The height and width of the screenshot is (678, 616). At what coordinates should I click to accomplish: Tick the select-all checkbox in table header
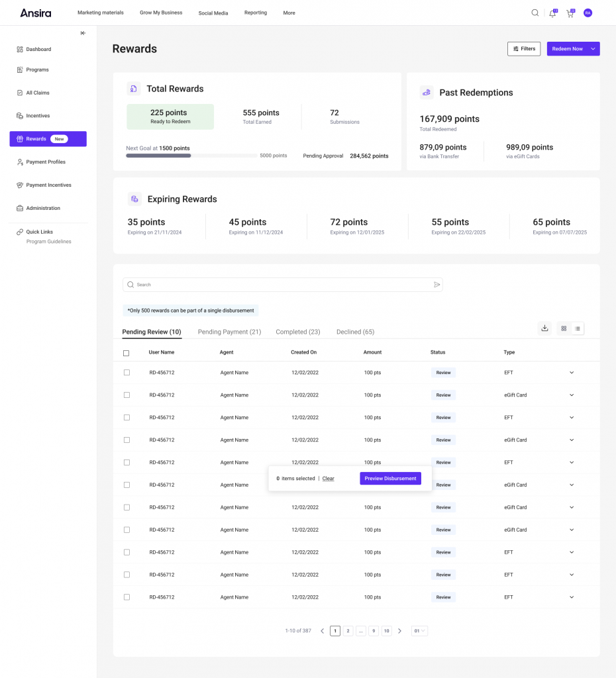(x=127, y=354)
